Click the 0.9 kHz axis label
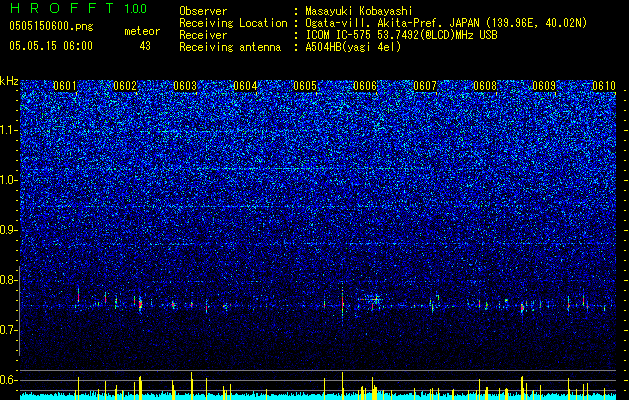629x400 pixels. click(9, 230)
